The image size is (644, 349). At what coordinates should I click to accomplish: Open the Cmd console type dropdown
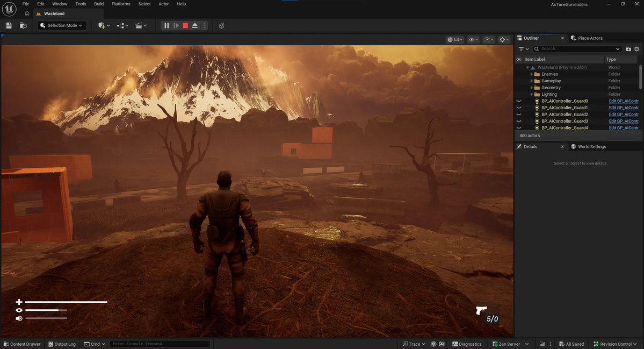95,344
